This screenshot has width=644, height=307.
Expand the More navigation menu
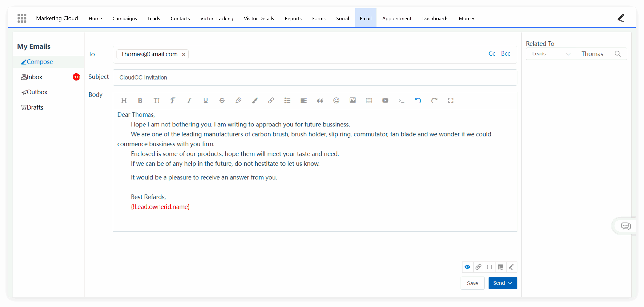click(466, 19)
